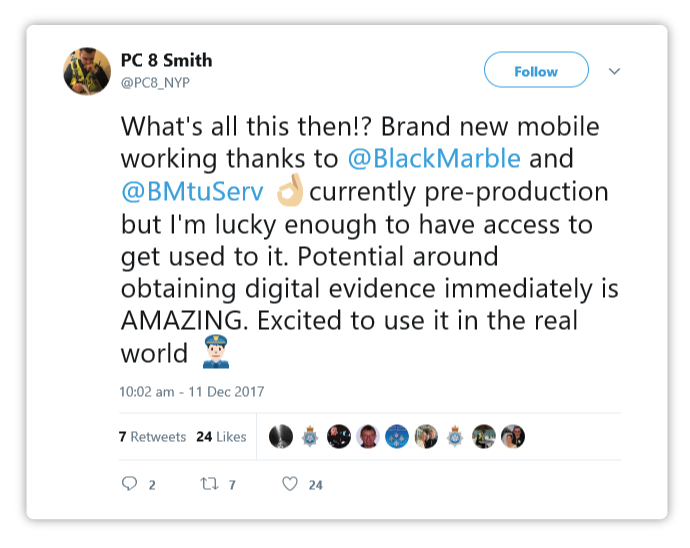
Task: Open the blue circular liker avatar
Action: (397, 437)
